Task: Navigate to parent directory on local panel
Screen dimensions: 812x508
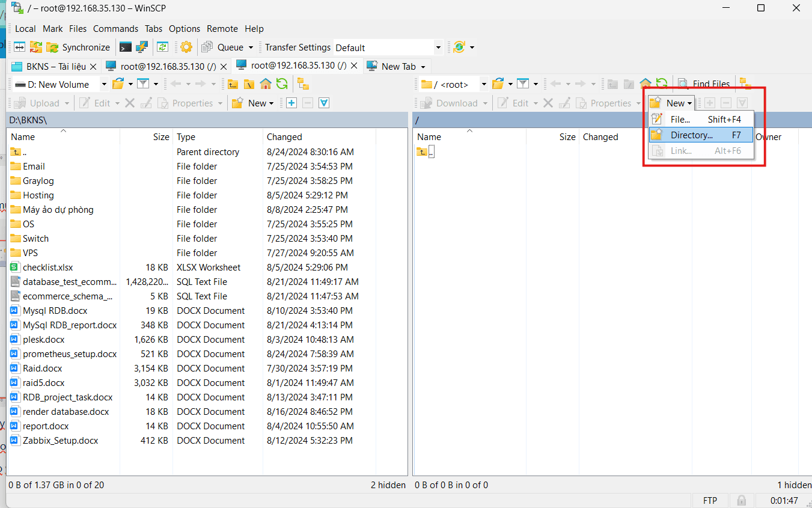Action: (232, 84)
